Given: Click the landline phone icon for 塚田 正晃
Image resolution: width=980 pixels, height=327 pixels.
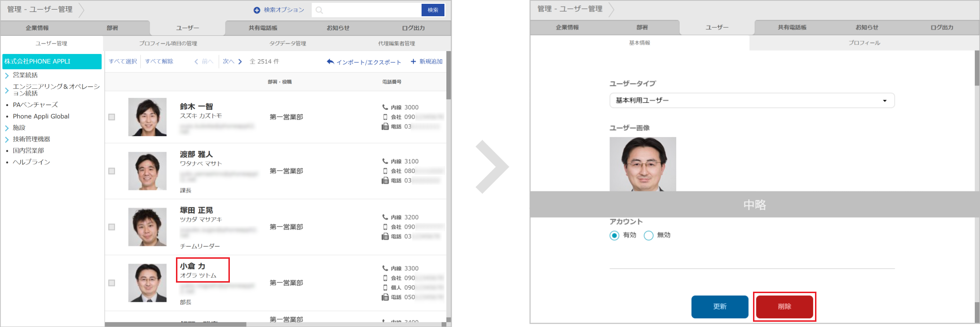Looking at the screenshot, I should 385,236.
